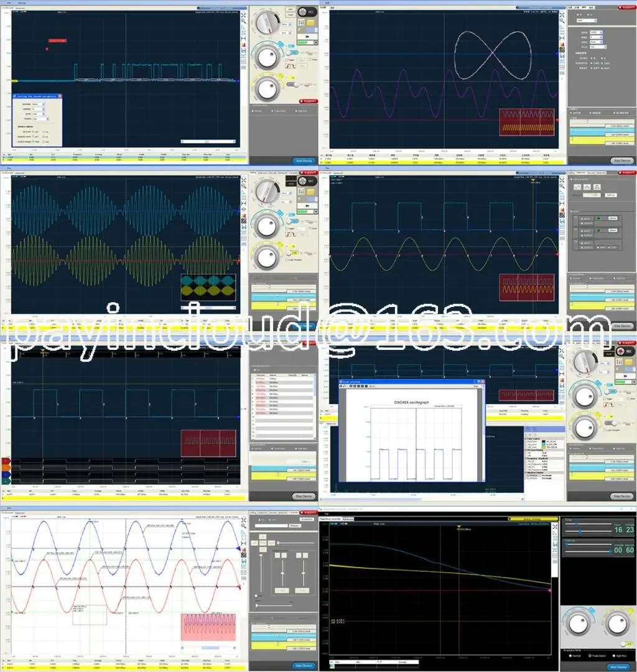
Task: Open second dropdown in decode parameters dialog
Action: 39,109
